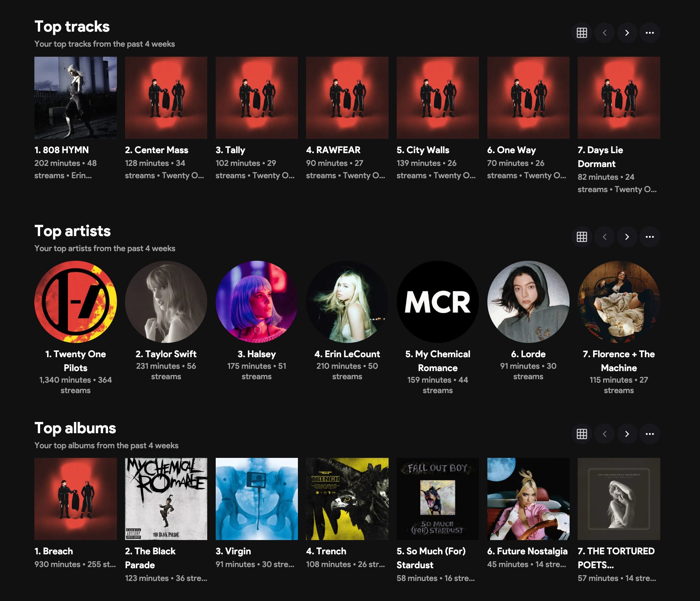Open Halsey artist image
The width and height of the screenshot is (700, 601).
(x=257, y=302)
